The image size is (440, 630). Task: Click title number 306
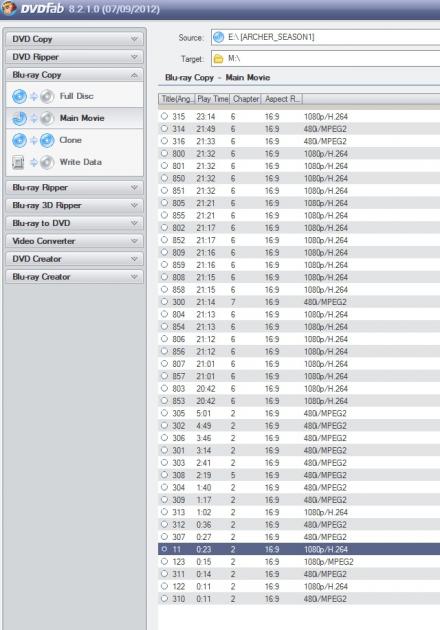pyautogui.click(x=179, y=438)
